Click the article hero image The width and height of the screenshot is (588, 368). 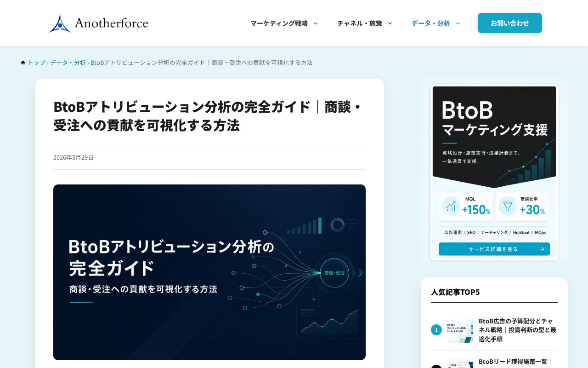coord(209,272)
